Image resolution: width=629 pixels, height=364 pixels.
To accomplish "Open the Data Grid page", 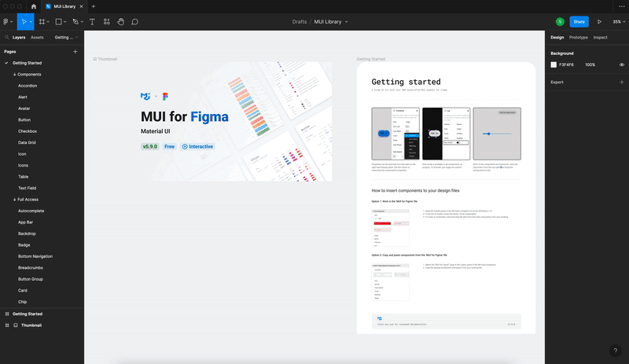I will pyautogui.click(x=27, y=142).
